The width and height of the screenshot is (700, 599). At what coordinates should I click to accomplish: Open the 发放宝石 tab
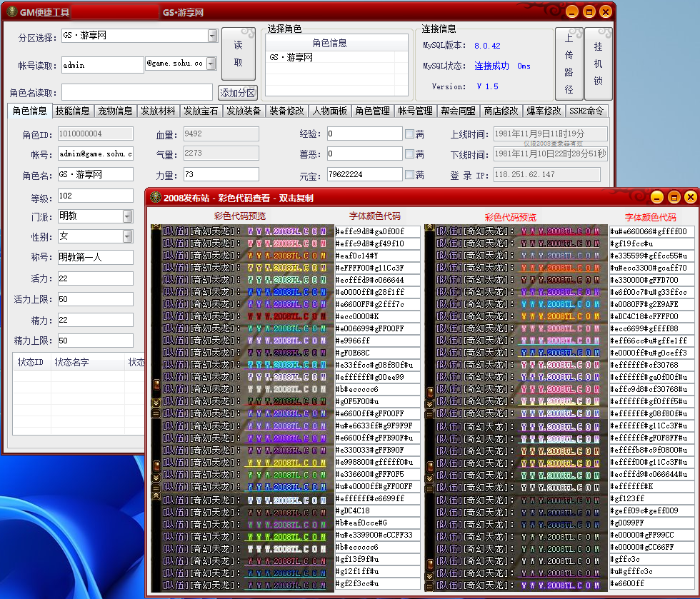[x=201, y=111]
